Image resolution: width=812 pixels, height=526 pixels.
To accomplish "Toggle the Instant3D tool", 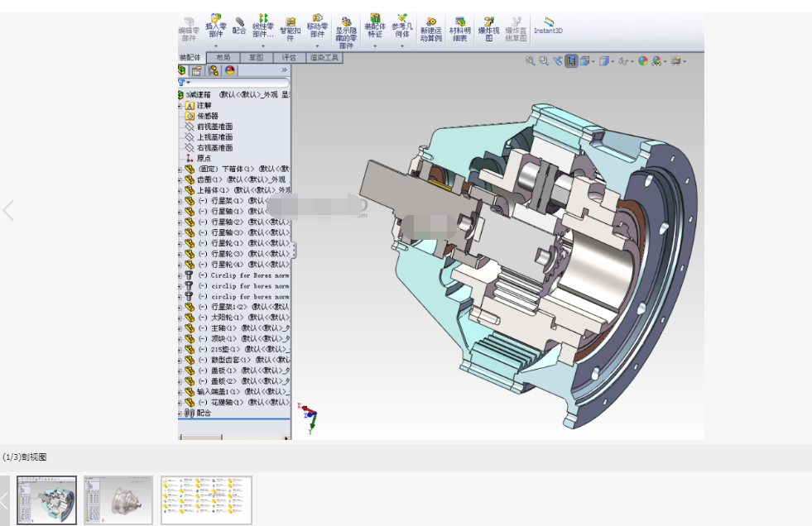I will (x=548, y=26).
